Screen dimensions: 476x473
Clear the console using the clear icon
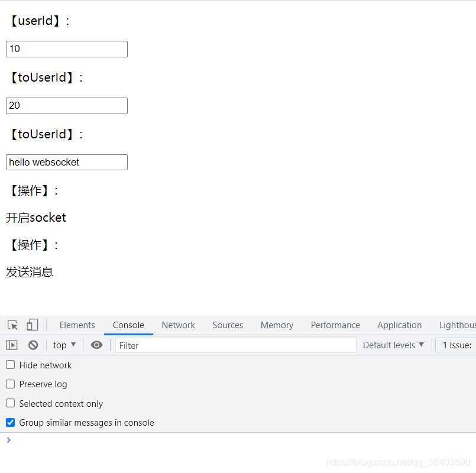click(x=34, y=345)
